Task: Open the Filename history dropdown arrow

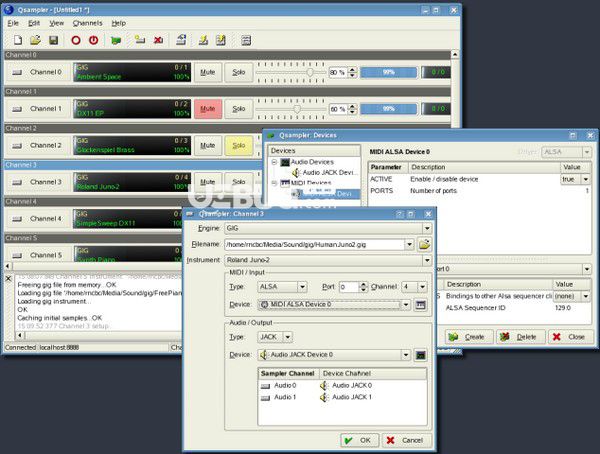Action: click(x=409, y=244)
